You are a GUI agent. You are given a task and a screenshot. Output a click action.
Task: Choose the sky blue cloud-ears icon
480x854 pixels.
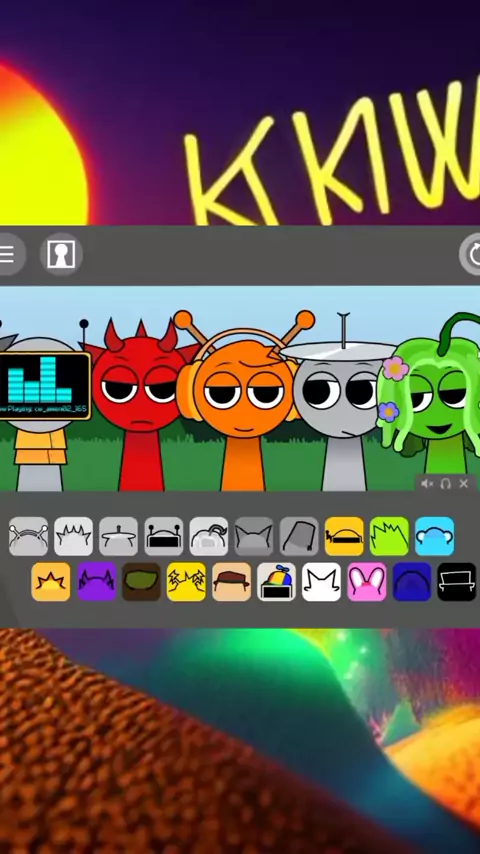click(434, 536)
